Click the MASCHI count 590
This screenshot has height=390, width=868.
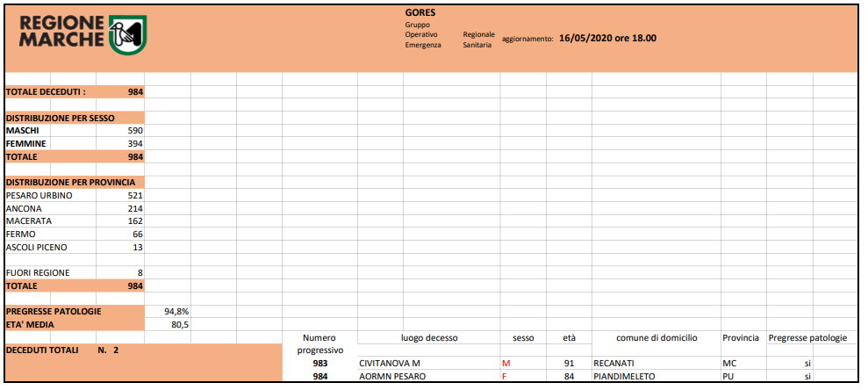(135, 131)
